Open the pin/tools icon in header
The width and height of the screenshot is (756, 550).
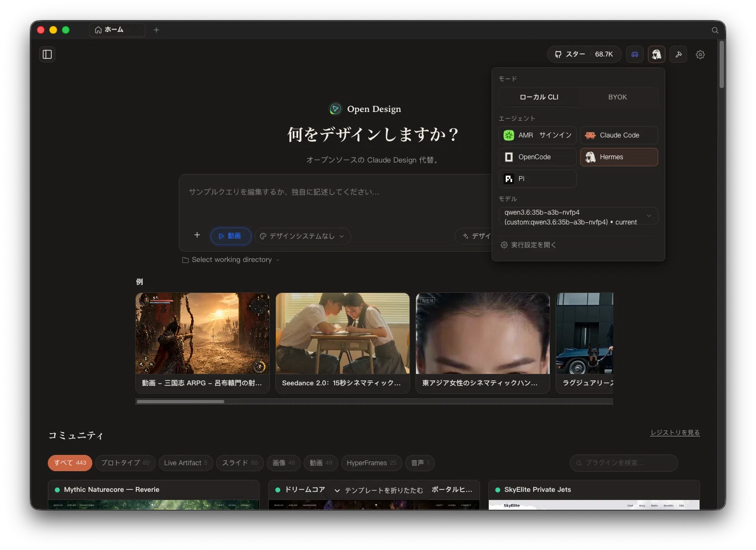tap(678, 54)
